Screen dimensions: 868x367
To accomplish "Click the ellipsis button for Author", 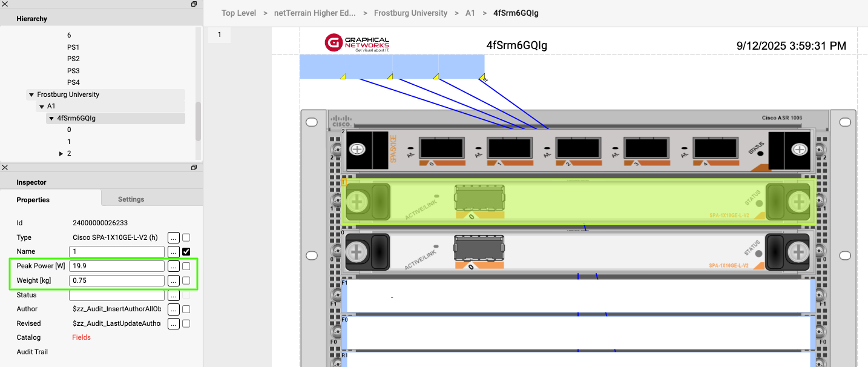I will 174,309.
